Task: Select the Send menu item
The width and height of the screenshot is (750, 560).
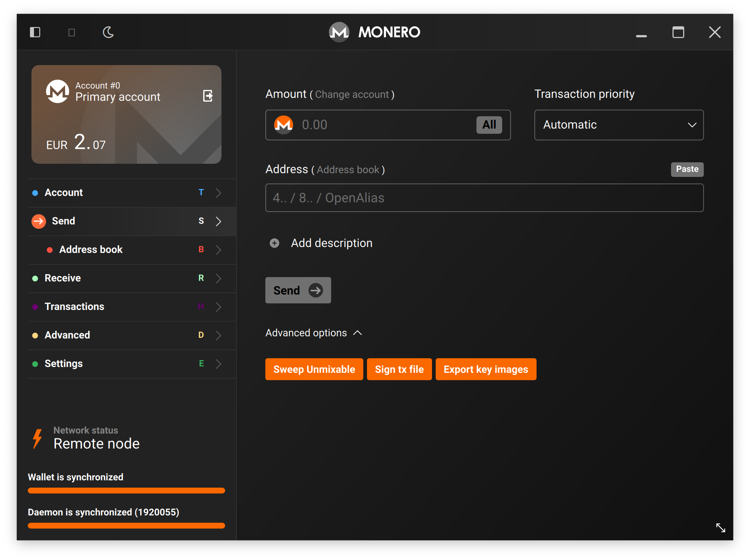Action: [132, 221]
